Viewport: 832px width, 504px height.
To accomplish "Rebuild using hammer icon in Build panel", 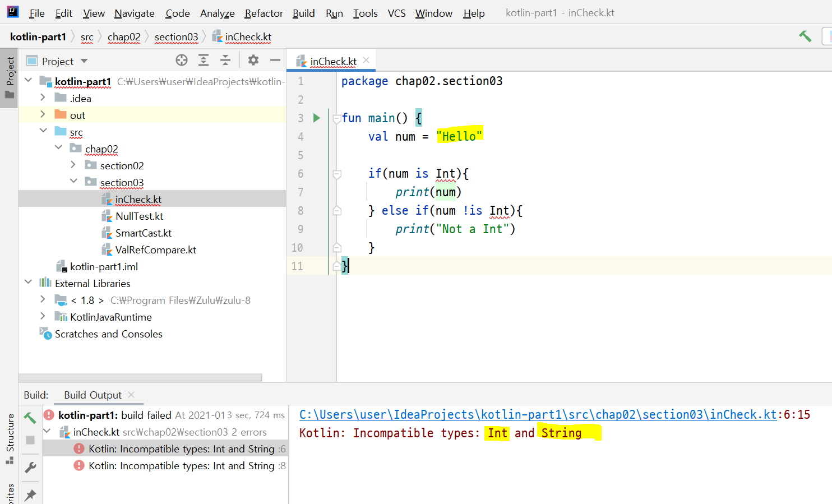I will click(x=30, y=418).
